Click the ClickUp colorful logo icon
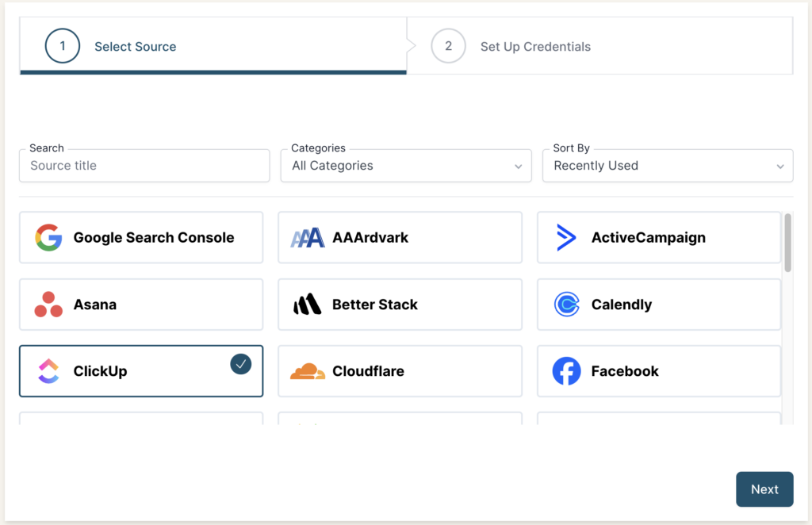The width and height of the screenshot is (812, 525). 48,371
